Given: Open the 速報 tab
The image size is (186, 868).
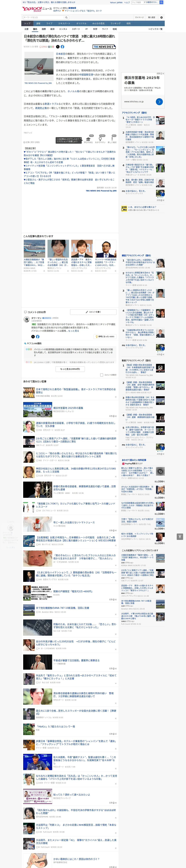Looking at the screenshot, I should [38, 23].
